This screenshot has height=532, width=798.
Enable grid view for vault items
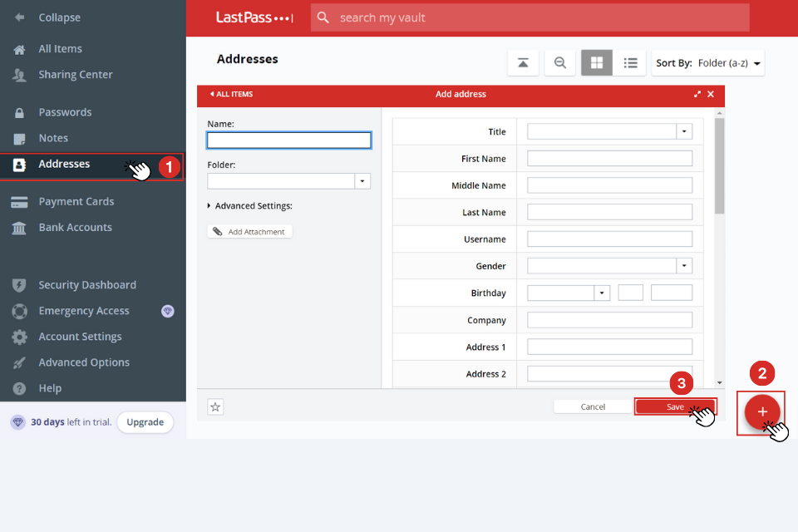click(596, 62)
